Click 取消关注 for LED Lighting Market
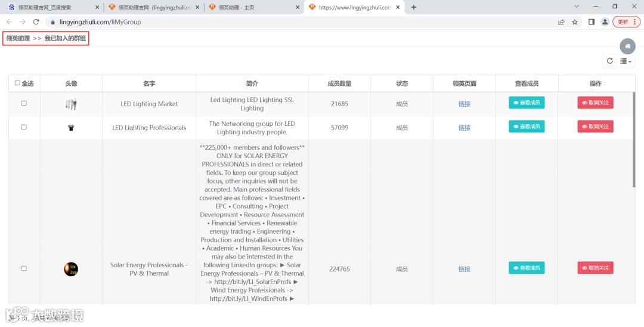 [595, 103]
